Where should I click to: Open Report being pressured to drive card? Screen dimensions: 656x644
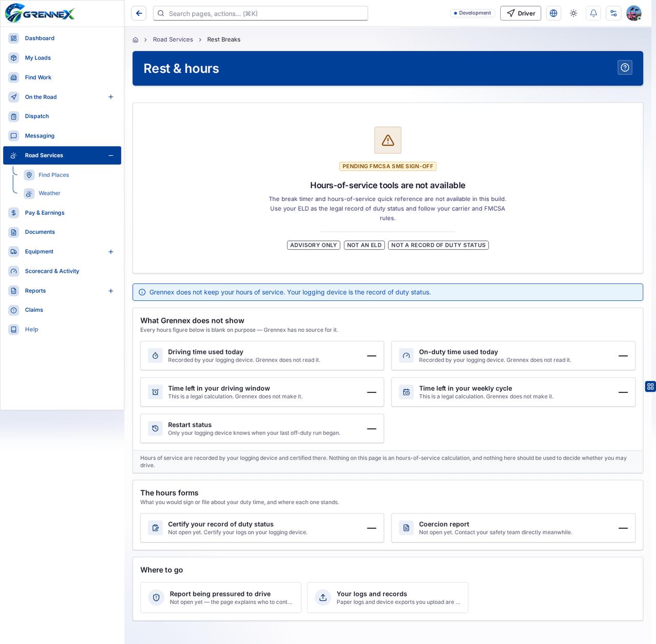[221, 597]
